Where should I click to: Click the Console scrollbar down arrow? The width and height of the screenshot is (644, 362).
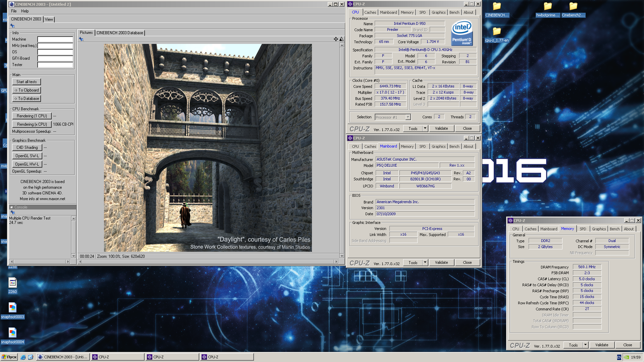73,256
